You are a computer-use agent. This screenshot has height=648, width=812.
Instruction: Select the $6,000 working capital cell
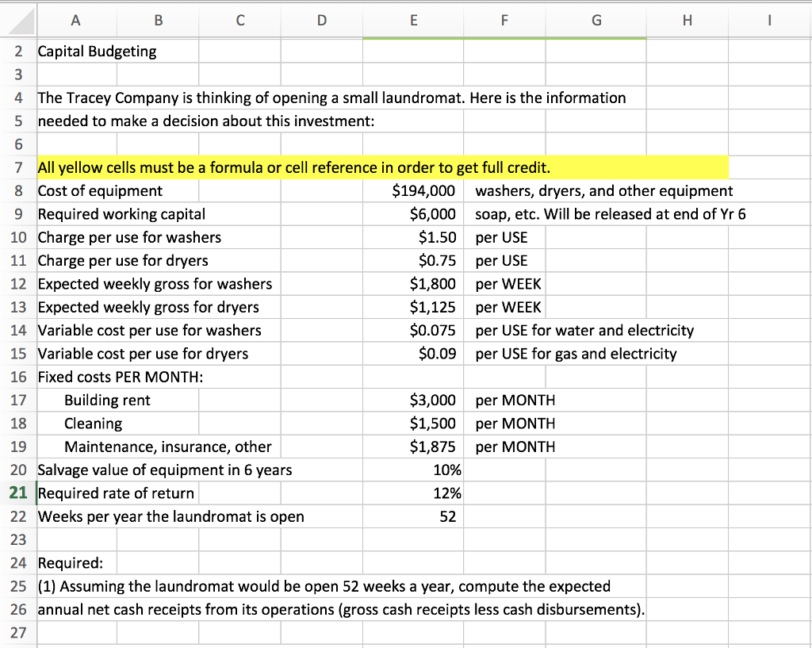(412, 213)
